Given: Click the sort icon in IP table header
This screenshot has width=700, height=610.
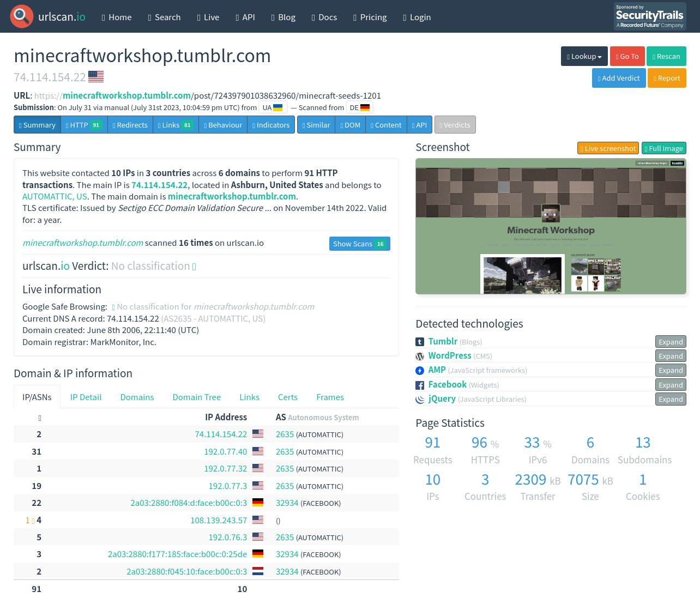Looking at the screenshot, I should point(40,418).
